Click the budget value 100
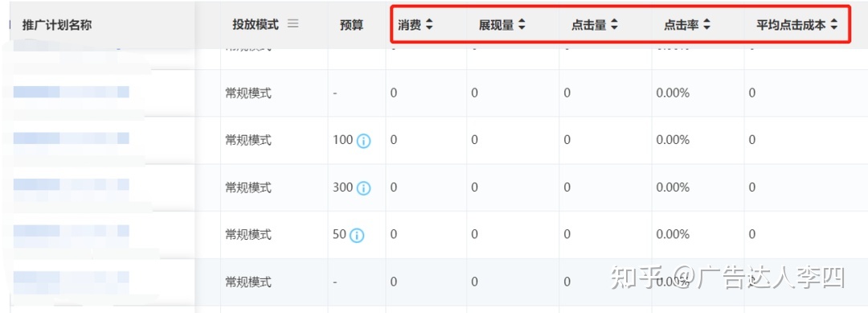The width and height of the screenshot is (868, 313). pyautogui.click(x=342, y=140)
